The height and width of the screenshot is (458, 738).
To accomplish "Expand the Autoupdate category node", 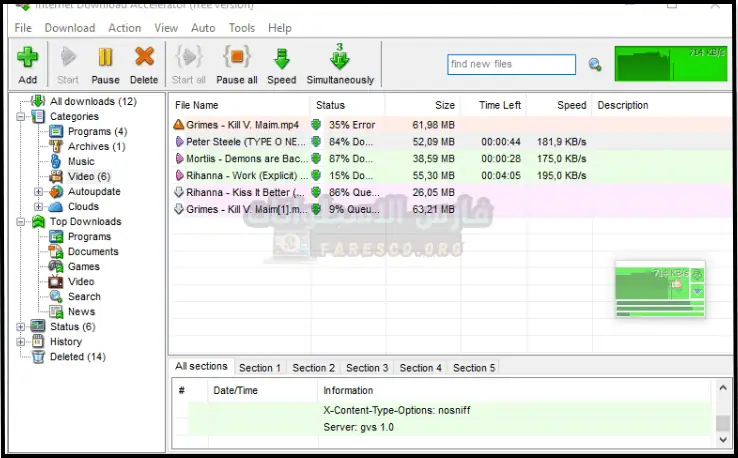I will coord(39,192).
